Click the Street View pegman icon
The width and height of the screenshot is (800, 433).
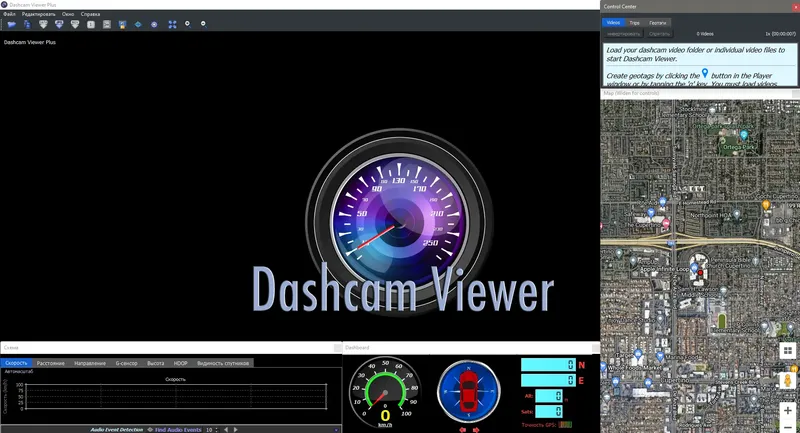coord(788,380)
